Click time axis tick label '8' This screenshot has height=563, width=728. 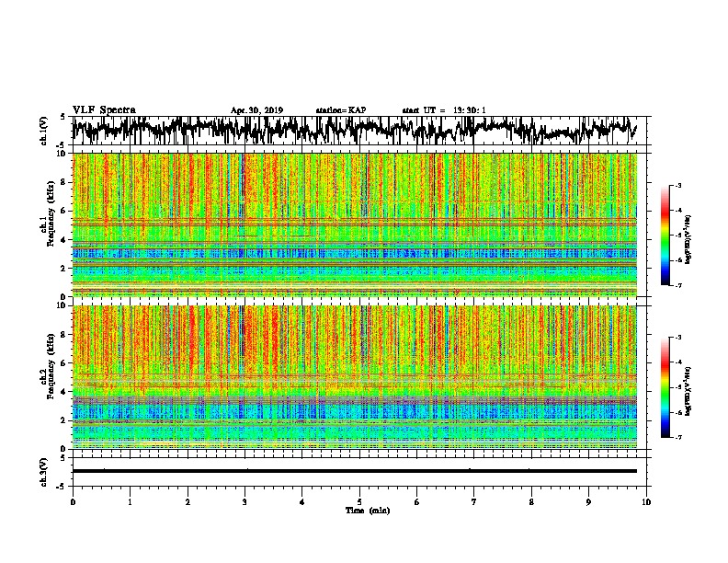[531, 502]
